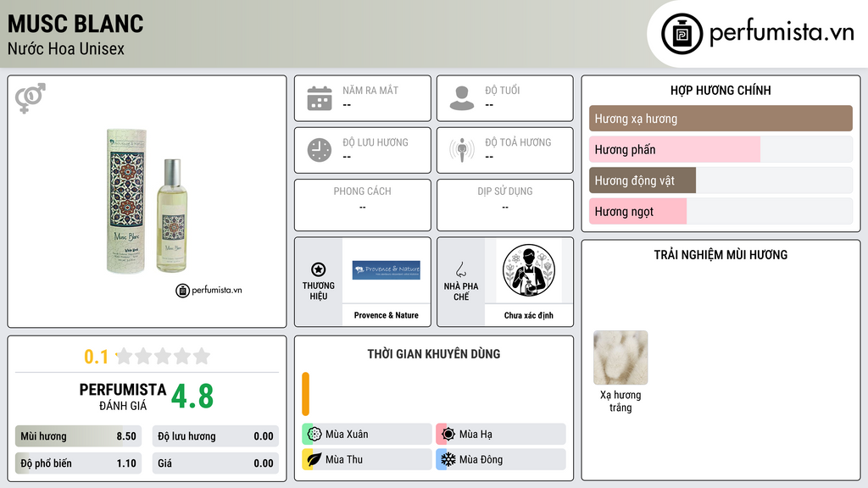868x488 pixels.
Task: Click the Perfumista rating value 4.8
Action: click(192, 396)
